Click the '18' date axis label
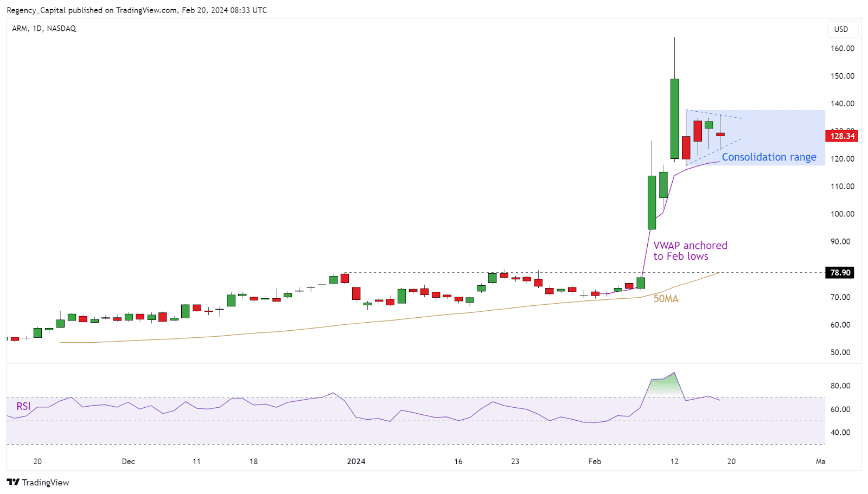 253,461
